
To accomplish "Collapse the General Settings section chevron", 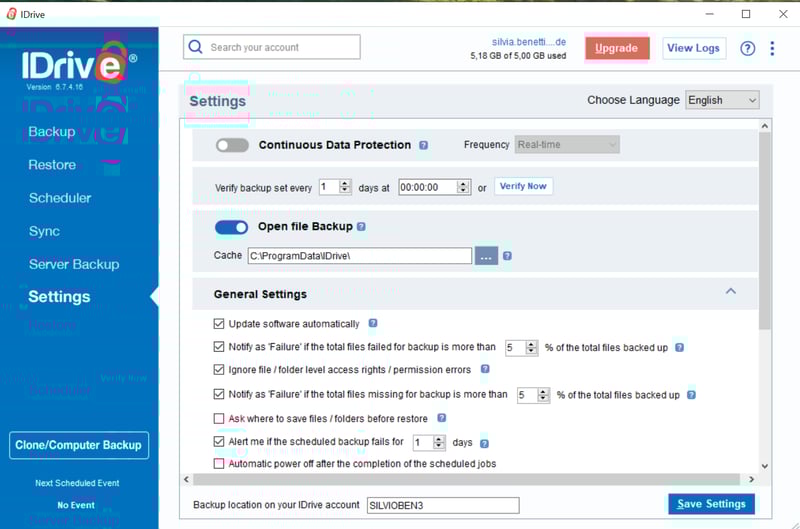I will (730, 292).
